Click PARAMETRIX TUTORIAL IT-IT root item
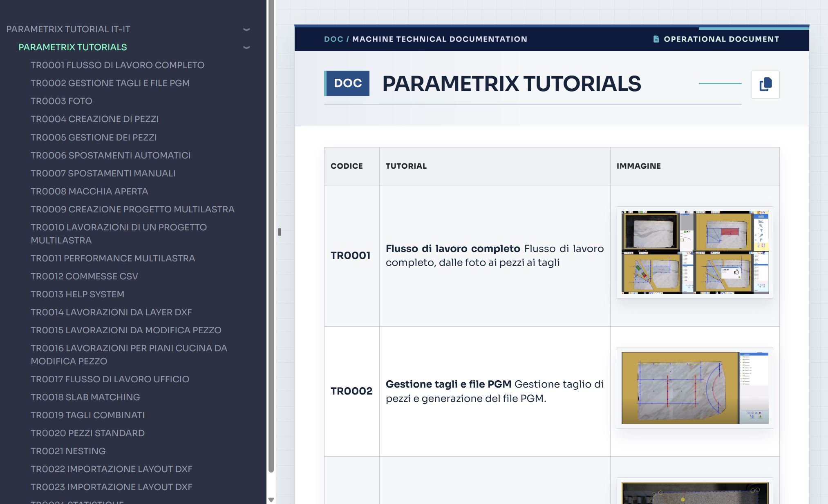 point(68,29)
